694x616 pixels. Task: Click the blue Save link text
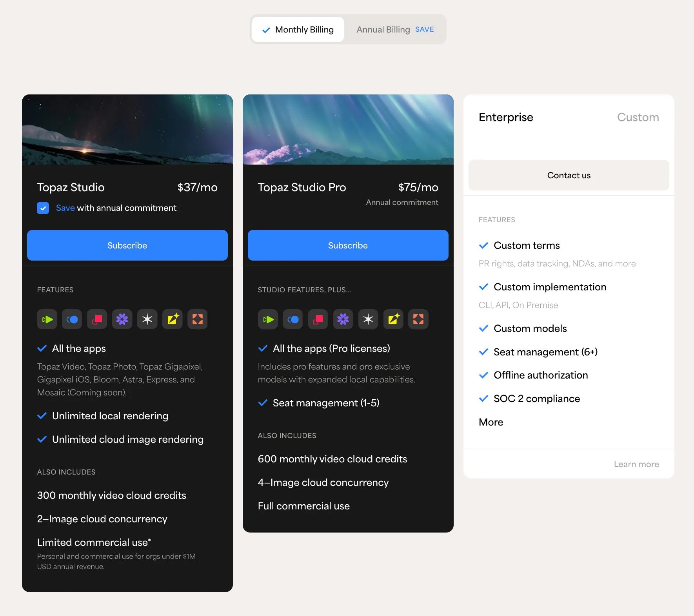(x=65, y=208)
